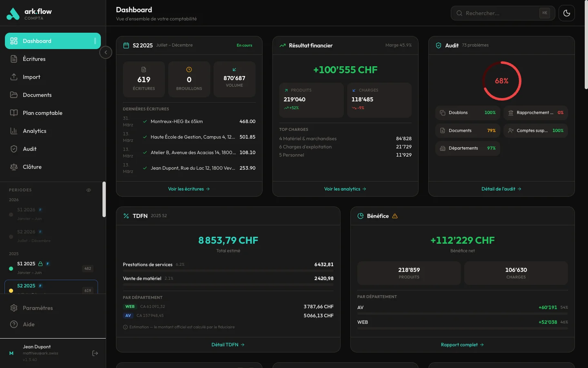
Task: Click the Audit shield icon in the sidebar
Action: 14,149
